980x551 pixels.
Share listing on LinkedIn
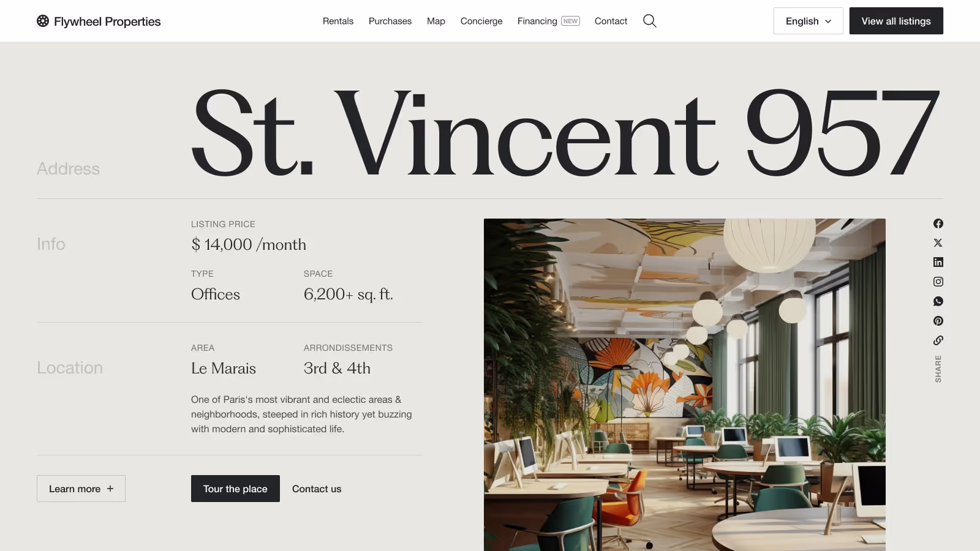938,262
